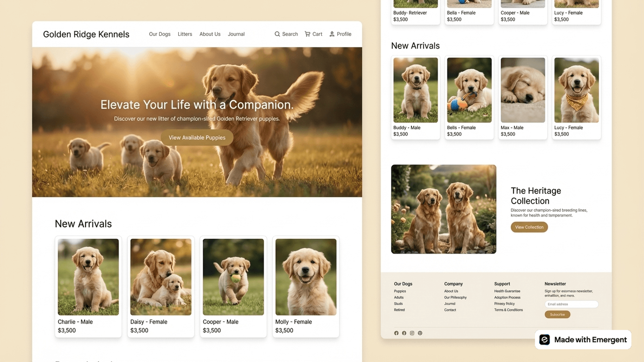644x362 pixels.
Task: Click the Pinterest icon in the footer
Action: coord(420,333)
